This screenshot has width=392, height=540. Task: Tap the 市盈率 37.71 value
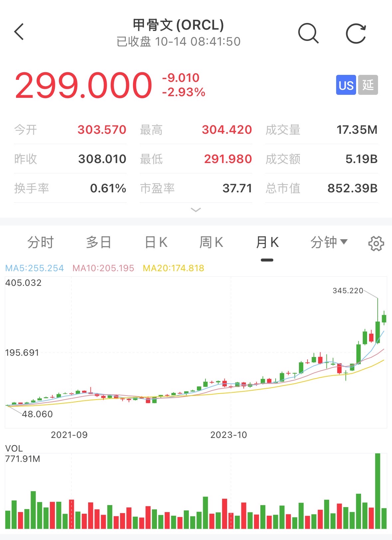click(237, 188)
